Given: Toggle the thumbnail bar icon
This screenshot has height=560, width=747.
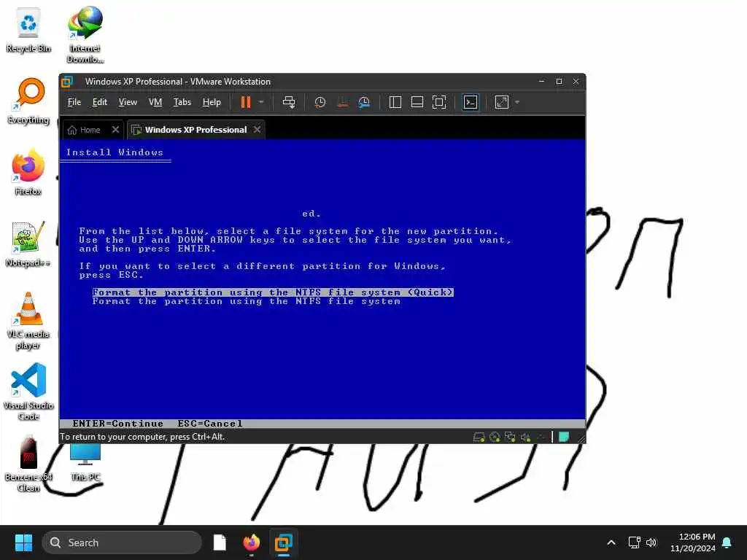Looking at the screenshot, I should coord(417,102).
